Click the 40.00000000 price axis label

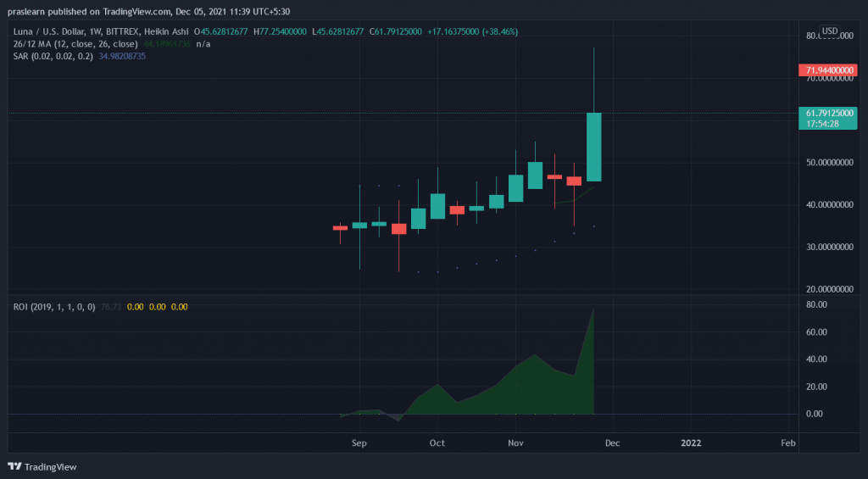pyautogui.click(x=827, y=204)
